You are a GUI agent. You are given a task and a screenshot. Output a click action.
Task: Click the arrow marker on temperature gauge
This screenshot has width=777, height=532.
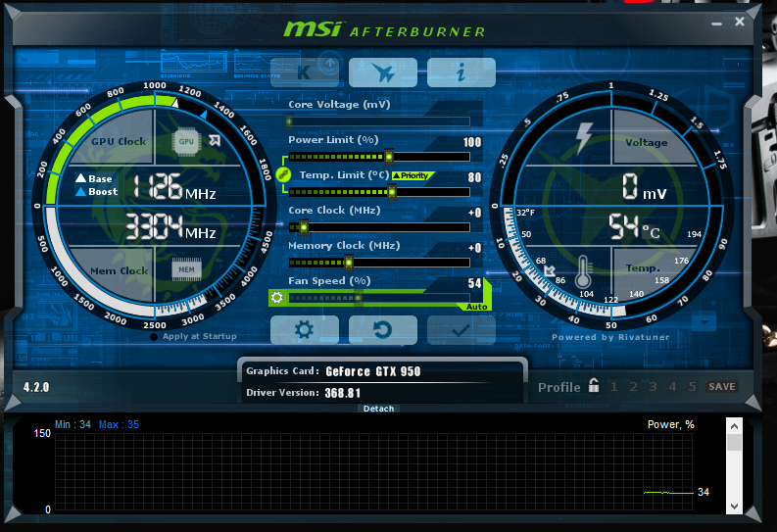click(x=550, y=271)
